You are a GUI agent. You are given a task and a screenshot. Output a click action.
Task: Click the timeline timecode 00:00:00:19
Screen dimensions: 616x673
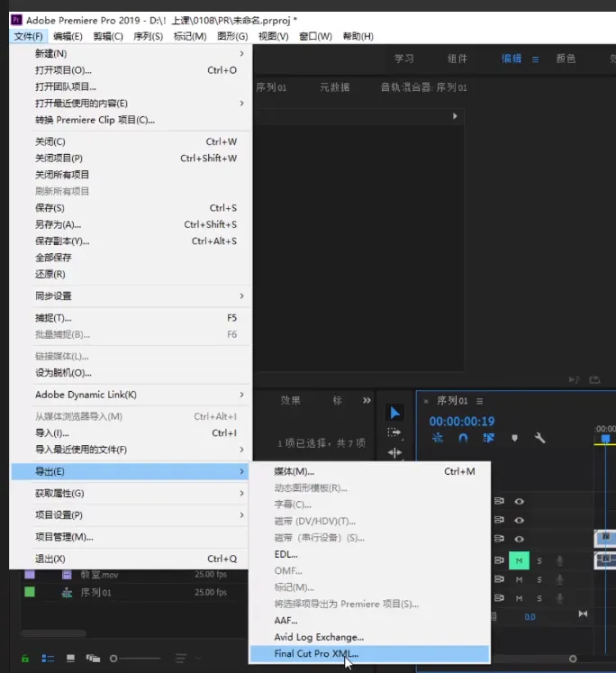462,421
